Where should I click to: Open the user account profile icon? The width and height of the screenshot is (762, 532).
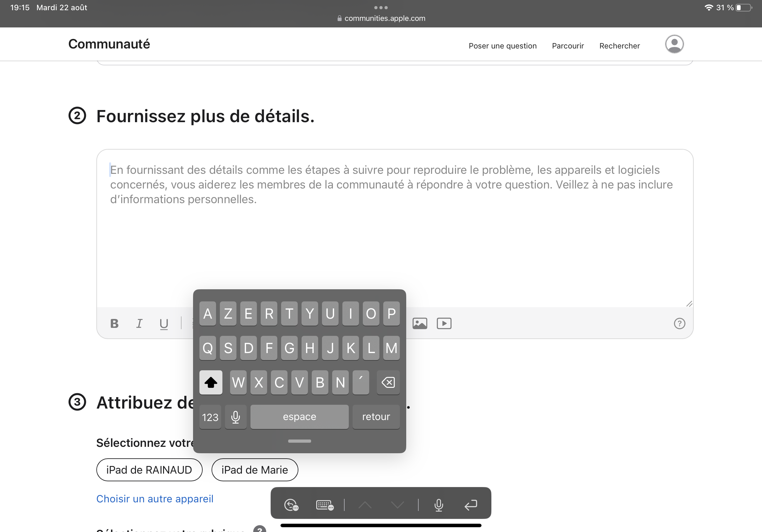674,44
